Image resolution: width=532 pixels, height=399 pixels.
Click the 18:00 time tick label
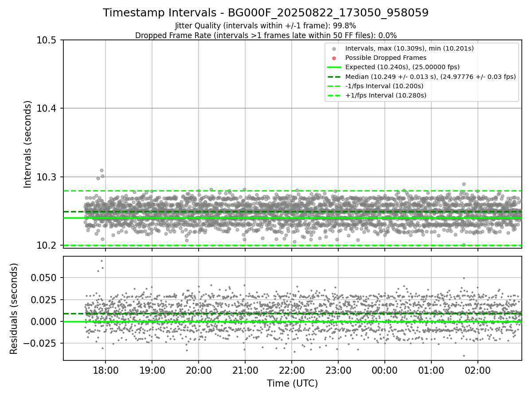click(x=105, y=370)
